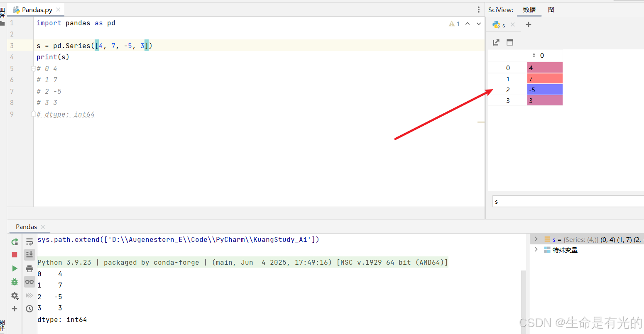Open command history clock icon
The width and height of the screenshot is (644, 334).
(x=29, y=309)
